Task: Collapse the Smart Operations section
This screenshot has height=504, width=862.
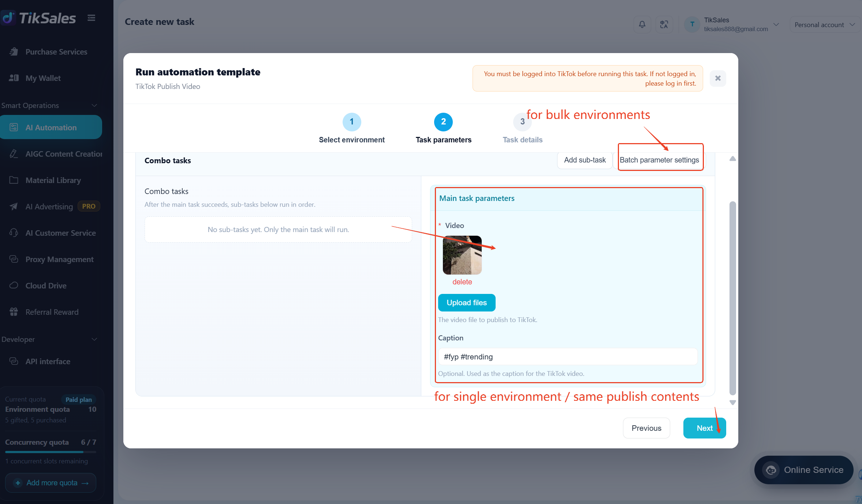Action: click(x=94, y=105)
